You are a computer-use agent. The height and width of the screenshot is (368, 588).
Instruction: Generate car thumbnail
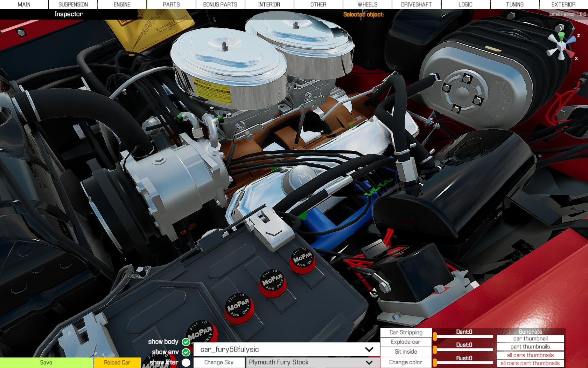point(530,339)
